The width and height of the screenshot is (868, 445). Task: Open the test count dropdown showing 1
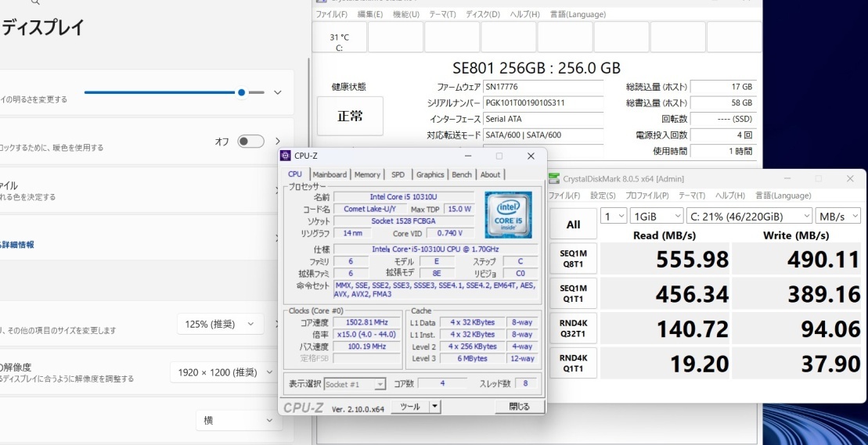pos(614,216)
